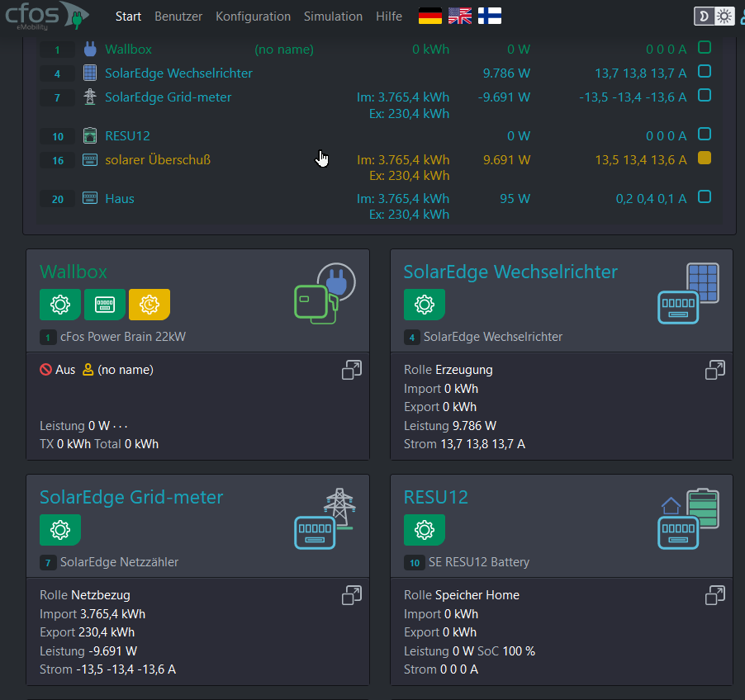Click the Wallbox card title
Image resolution: width=745 pixels, height=700 pixels.
pos(74,272)
